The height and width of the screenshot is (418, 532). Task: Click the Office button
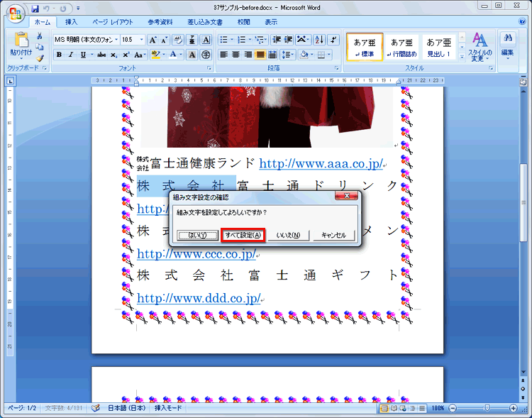pyautogui.click(x=16, y=13)
